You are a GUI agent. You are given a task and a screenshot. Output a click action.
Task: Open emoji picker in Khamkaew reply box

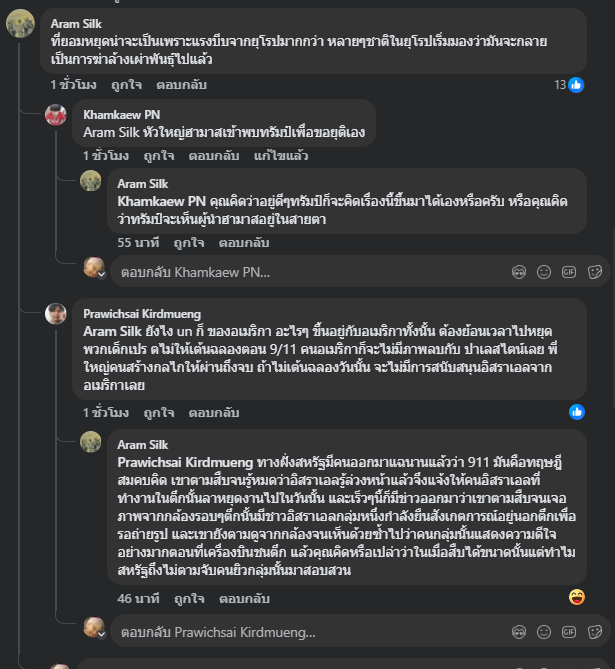pyautogui.click(x=544, y=271)
